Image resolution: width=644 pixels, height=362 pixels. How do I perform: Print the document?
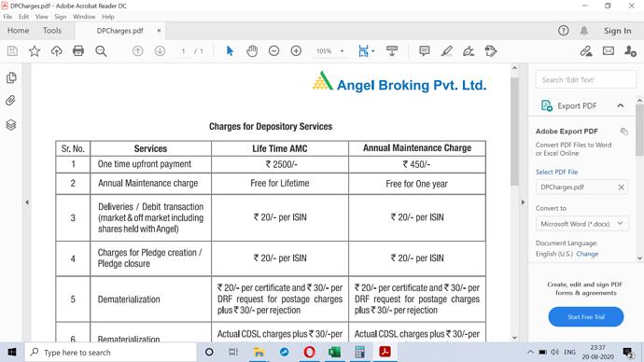point(78,51)
